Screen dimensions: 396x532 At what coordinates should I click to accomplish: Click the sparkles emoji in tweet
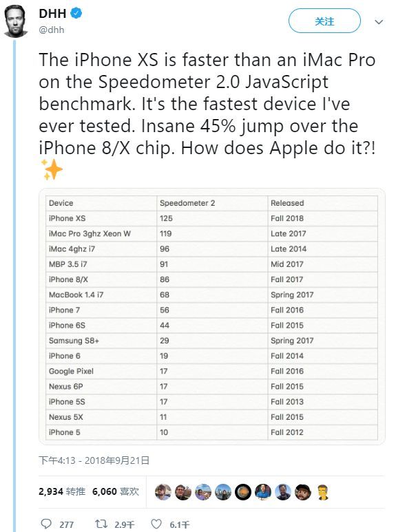52,169
